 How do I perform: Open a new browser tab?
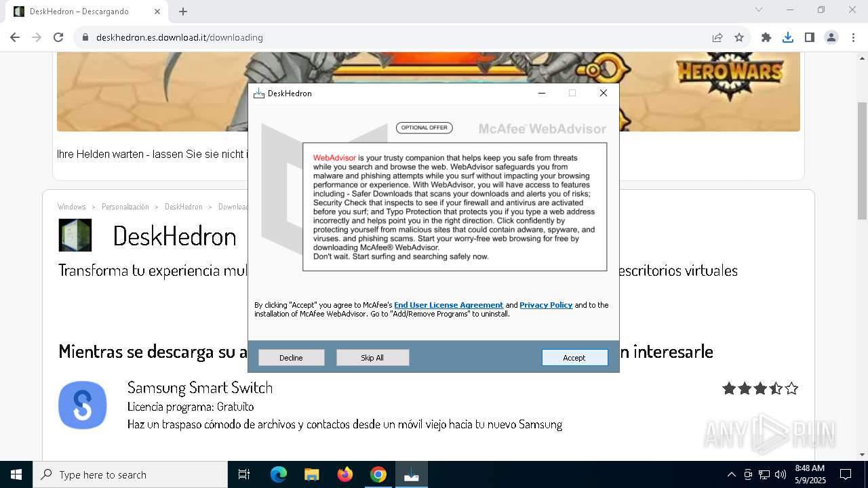[x=183, y=12]
